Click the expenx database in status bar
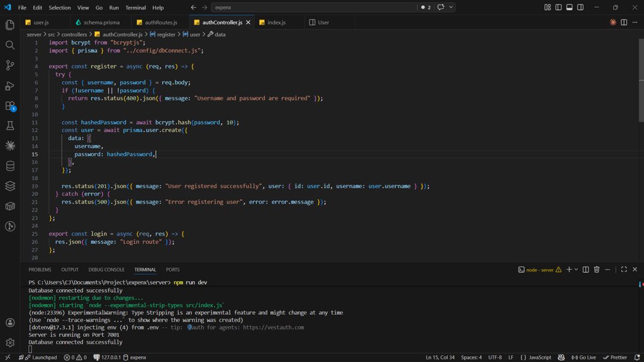Screen dimensions: 644x362 click(x=135, y=358)
